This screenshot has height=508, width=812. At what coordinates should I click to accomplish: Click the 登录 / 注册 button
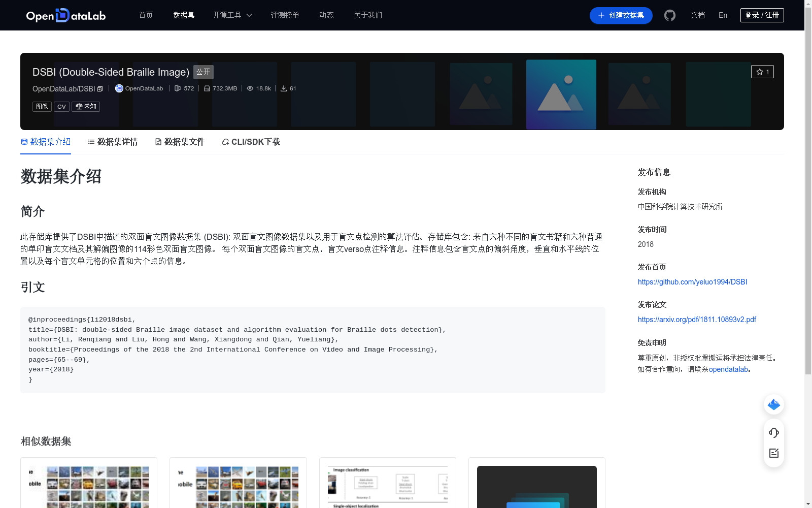coord(762,15)
